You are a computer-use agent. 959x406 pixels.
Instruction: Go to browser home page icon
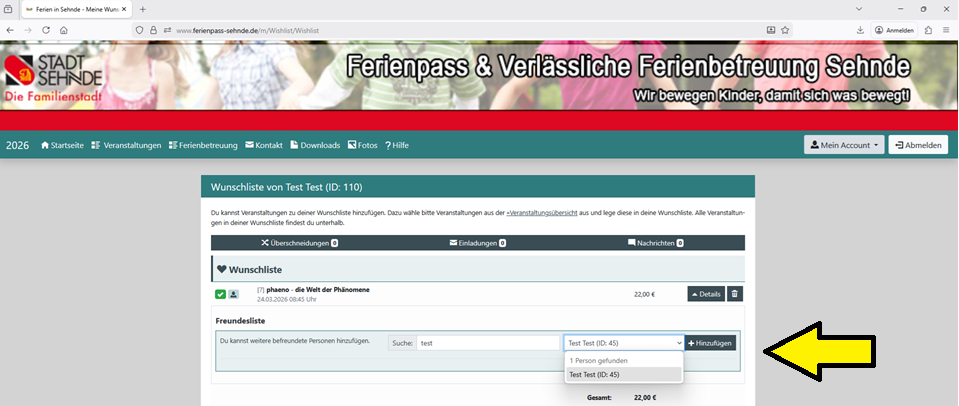(x=63, y=30)
